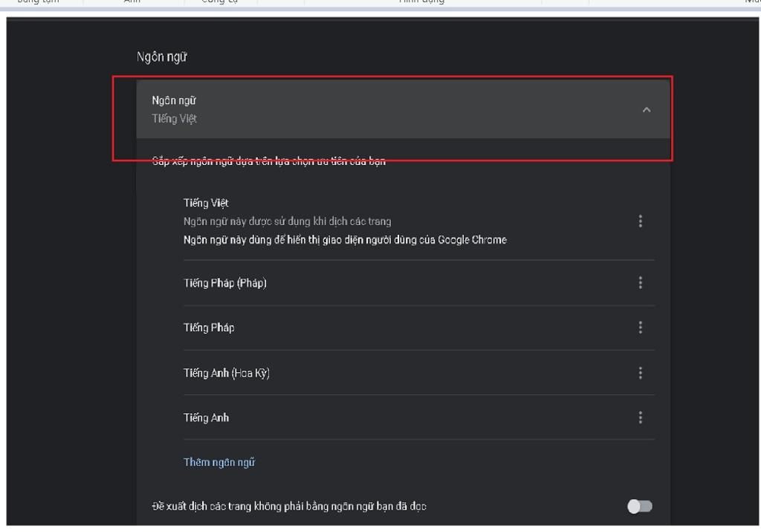
Task: Select the plain Tiếng Pháp list entry
Action: pyautogui.click(x=209, y=328)
